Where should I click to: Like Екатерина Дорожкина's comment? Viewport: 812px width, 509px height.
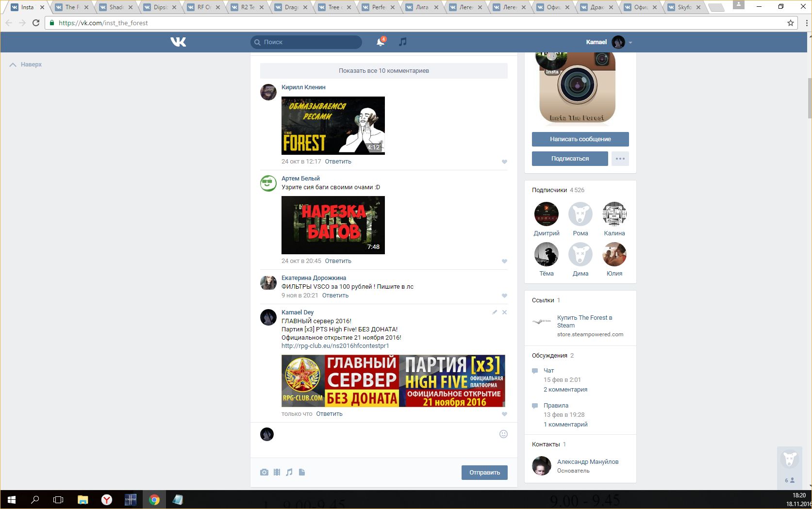tap(504, 296)
